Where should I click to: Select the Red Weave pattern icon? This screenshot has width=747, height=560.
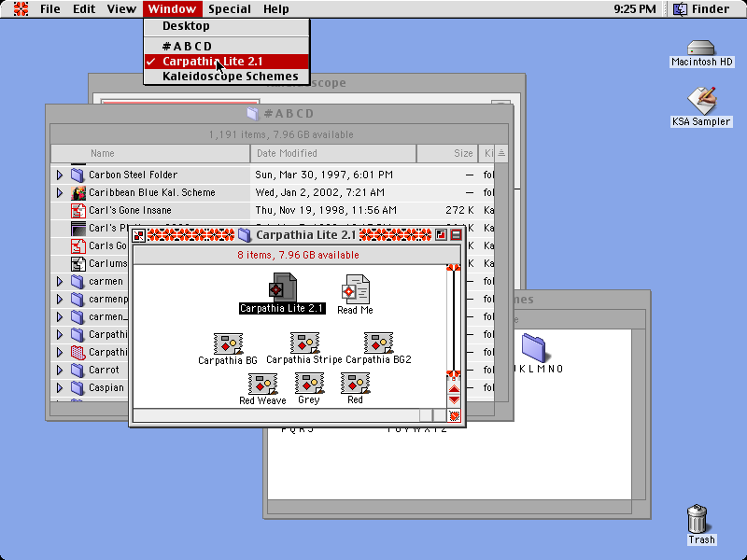pyautogui.click(x=262, y=384)
